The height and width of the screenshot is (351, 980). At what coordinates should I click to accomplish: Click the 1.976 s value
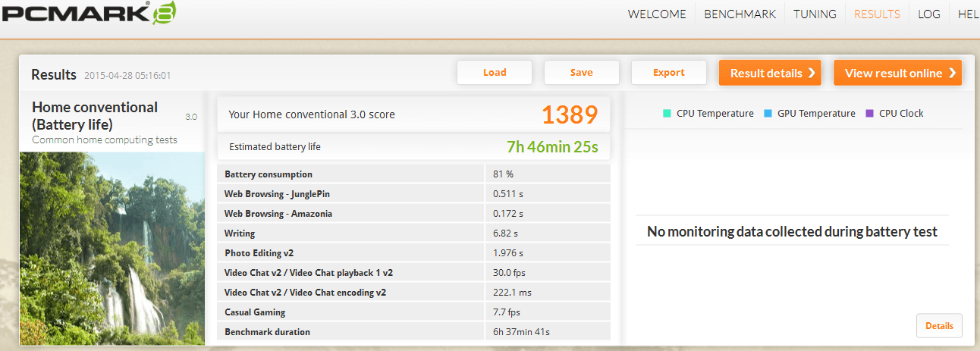click(x=508, y=252)
